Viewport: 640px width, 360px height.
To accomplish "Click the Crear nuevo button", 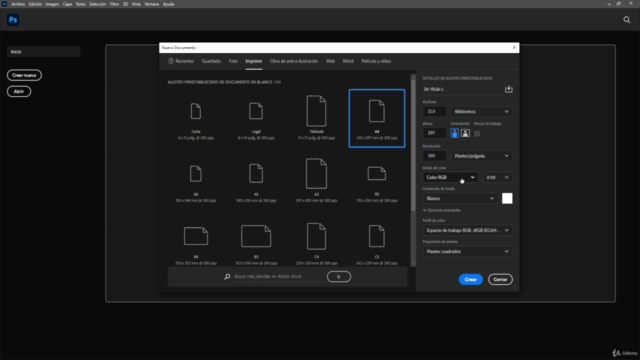I will click(x=24, y=75).
